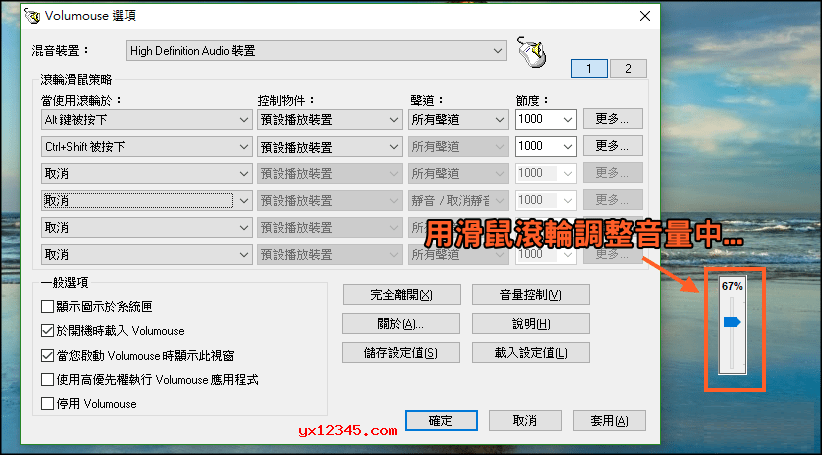The image size is (822, 455).
Task: Open the second-row 1000 step value dropdown
Action: tap(546, 146)
